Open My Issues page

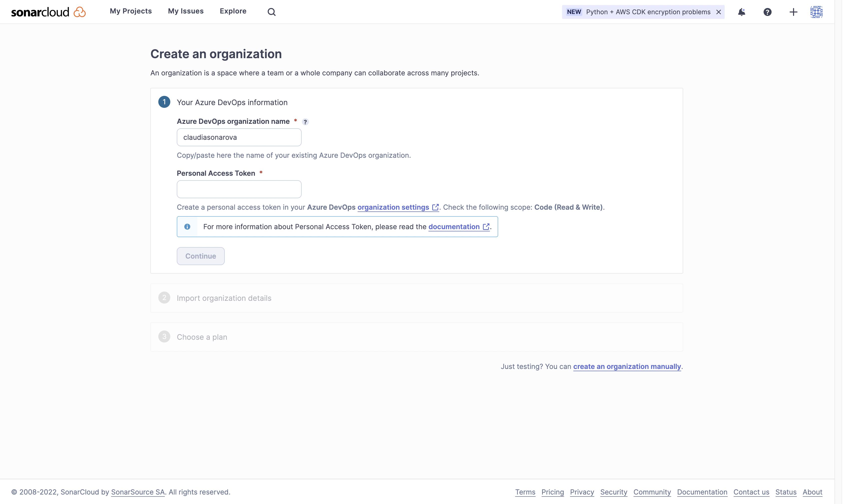pyautogui.click(x=186, y=11)
